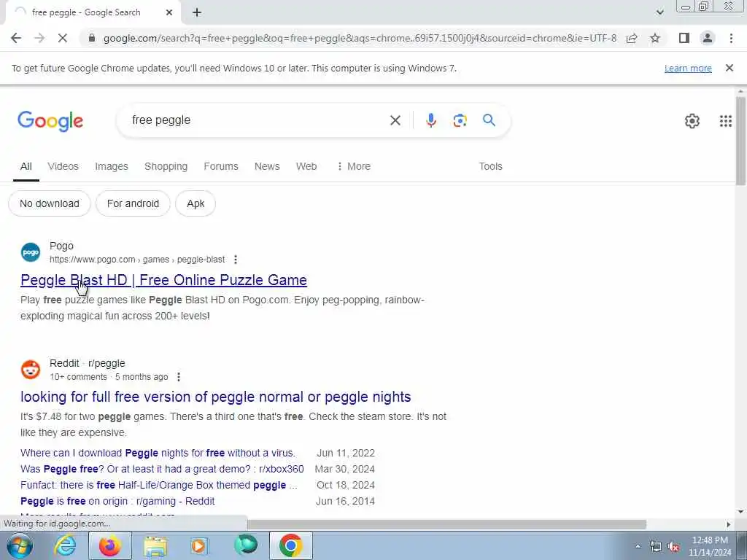Open Learn more about Chrome updates
The width and height of the screenshot is (747, 560).
click(x=688, y=68)
